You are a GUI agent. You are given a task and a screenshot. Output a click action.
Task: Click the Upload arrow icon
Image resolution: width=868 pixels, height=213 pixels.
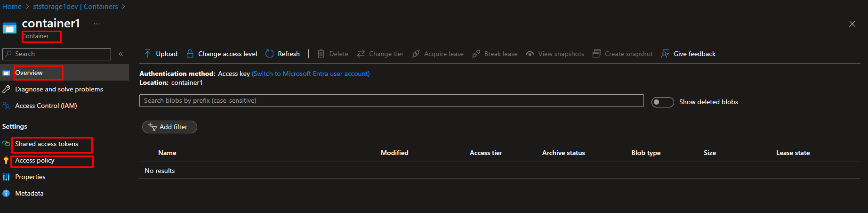pos(148,54)
